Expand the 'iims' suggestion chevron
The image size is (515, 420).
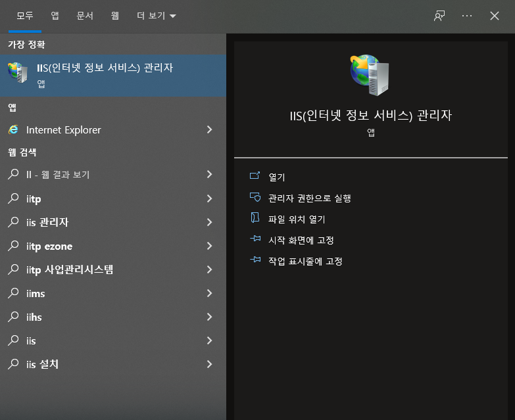[x=210, y=293]
